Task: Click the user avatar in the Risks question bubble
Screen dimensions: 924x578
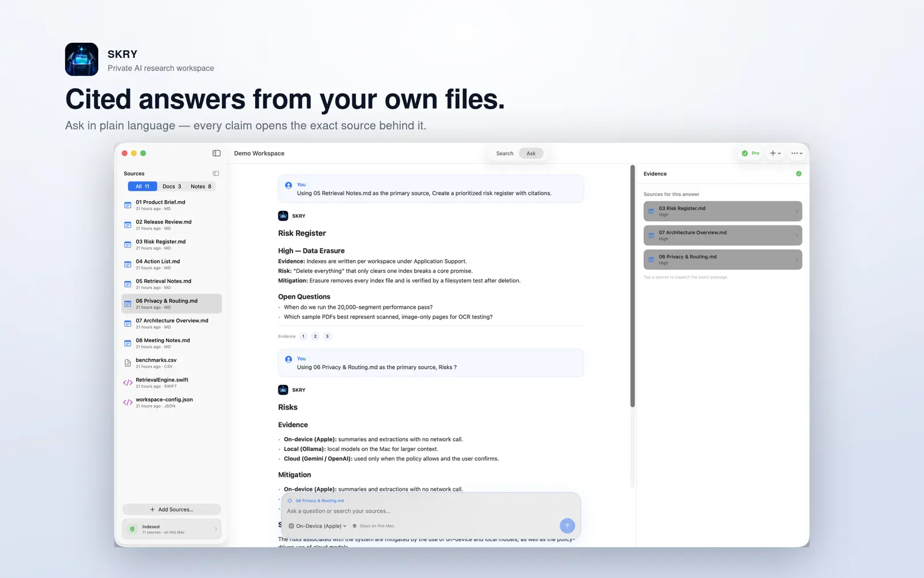Action: 288,359
